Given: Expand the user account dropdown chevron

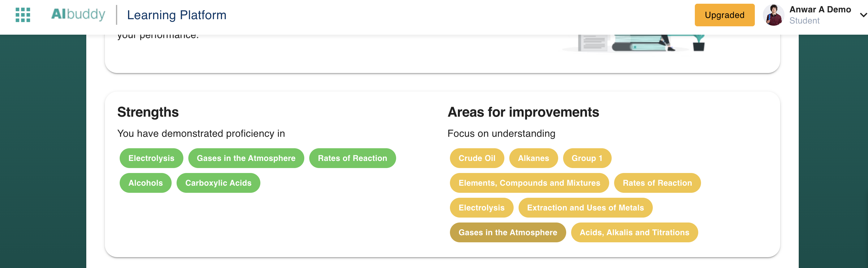Looking at the screenshot, I should coord(863,15).
